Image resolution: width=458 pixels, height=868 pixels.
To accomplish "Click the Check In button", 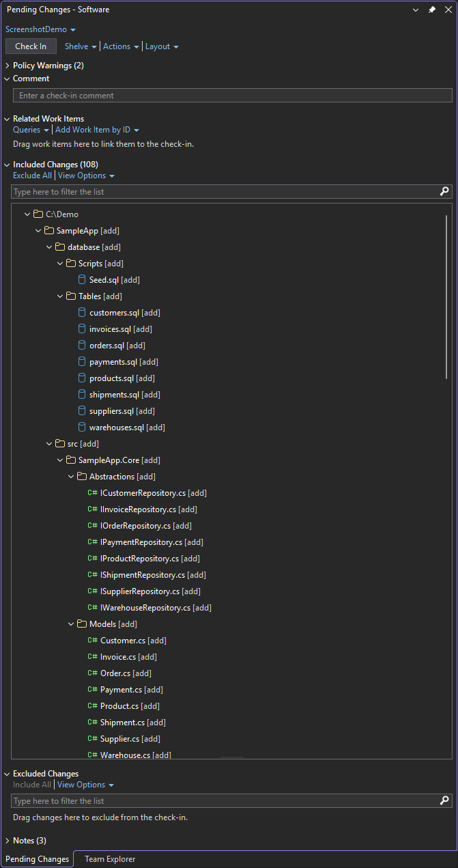I will coord(31,46).
